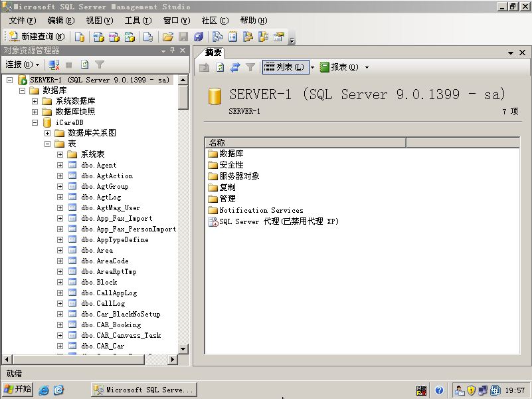
Task: Click the 报表 button
Action: pyautogui.click(x=339, y=67)
